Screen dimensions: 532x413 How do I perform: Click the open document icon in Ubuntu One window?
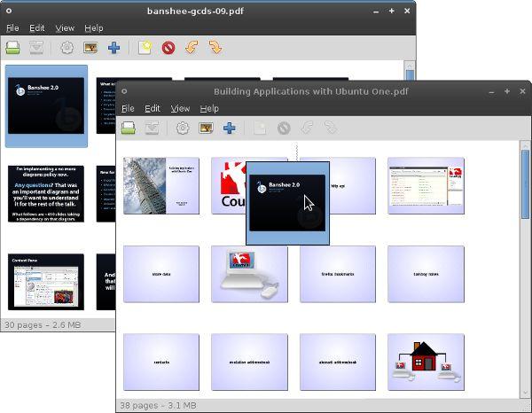tap(129, 128)
